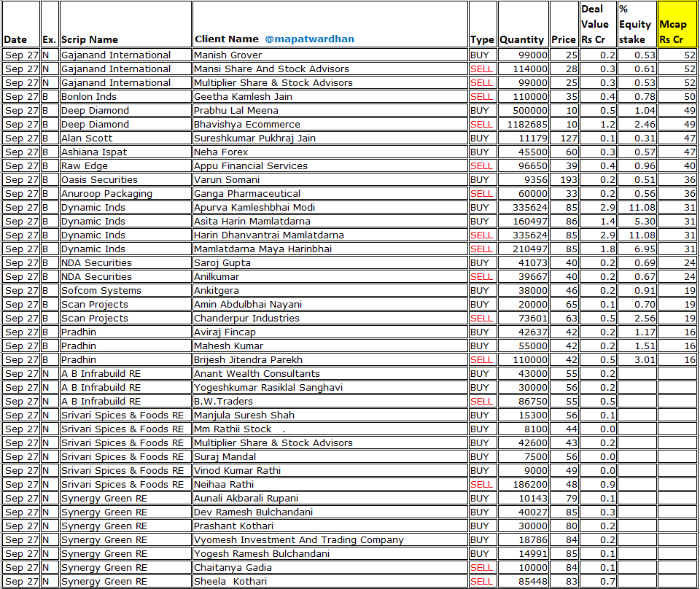700x589 pixels.
Task: Select Anilkumar client cell
Action: tap(330, 276)
